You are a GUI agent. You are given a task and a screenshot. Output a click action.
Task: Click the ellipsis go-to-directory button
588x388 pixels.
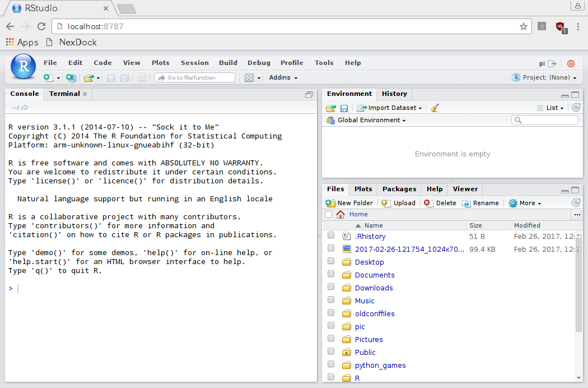tap(577, 215)
